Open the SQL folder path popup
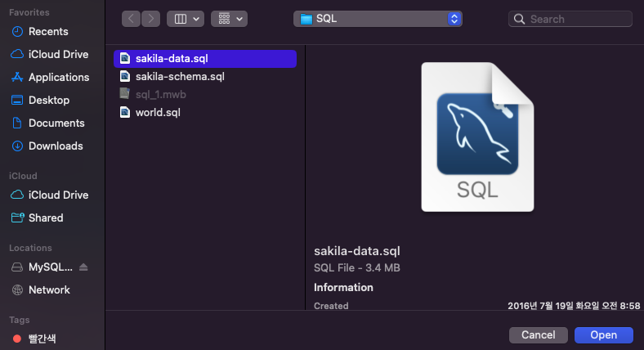Screen dimensions: 644x350 click(x=378, y=19)
